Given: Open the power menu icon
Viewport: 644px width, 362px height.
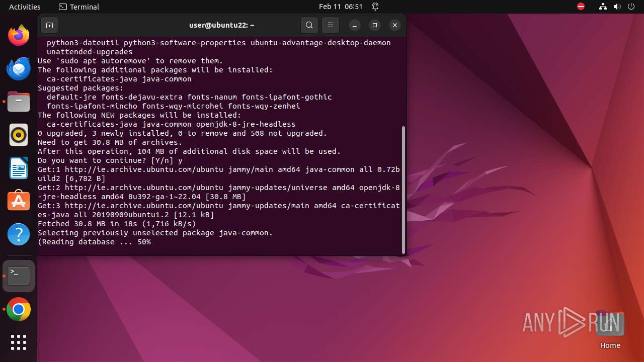Looking at the screenshot, I should tap(631, 7).
